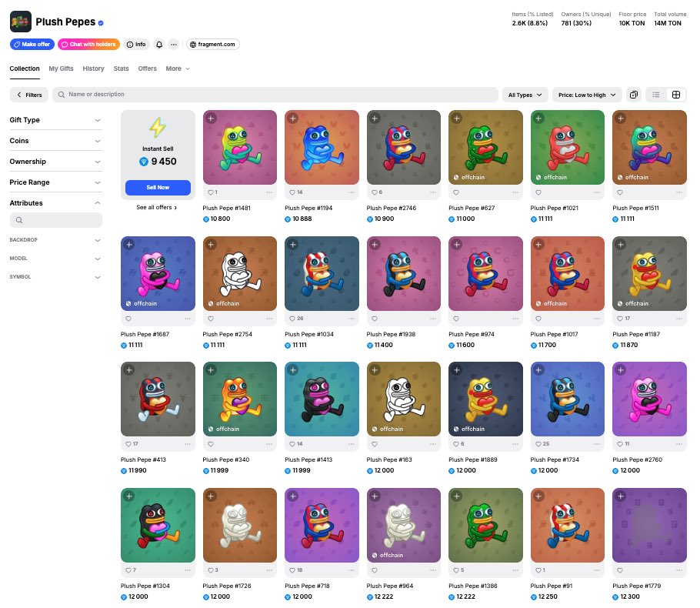The image size is (700, 608).
Task: Focus the Name or description search field
Action: pyautogui.click(x=275, y=95)
